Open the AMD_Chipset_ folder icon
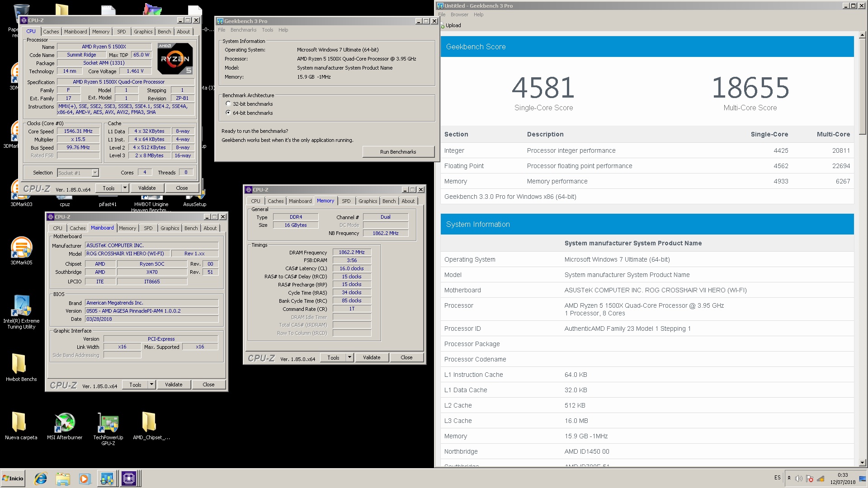868x488 pixels. pyautogui.click(x=151, y=426)
